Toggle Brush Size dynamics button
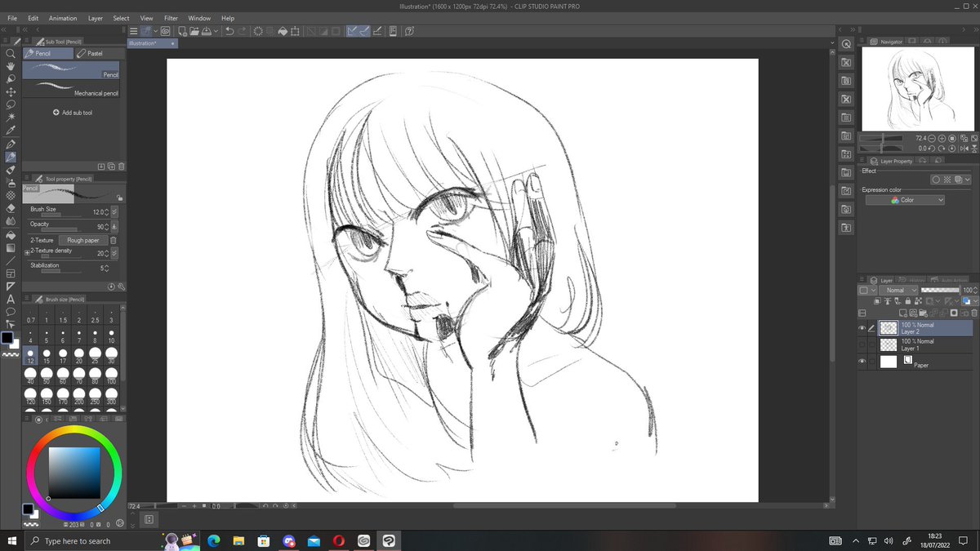 tap(114, 211)
